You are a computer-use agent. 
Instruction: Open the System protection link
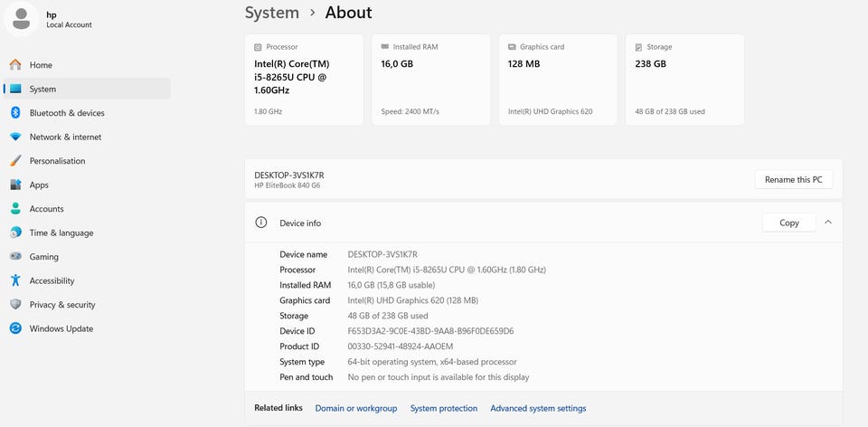click(443, 408)
